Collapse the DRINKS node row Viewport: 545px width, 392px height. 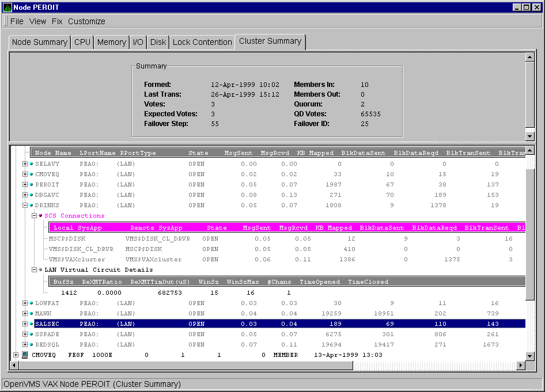pyautogui.click(x=25, y=205)
